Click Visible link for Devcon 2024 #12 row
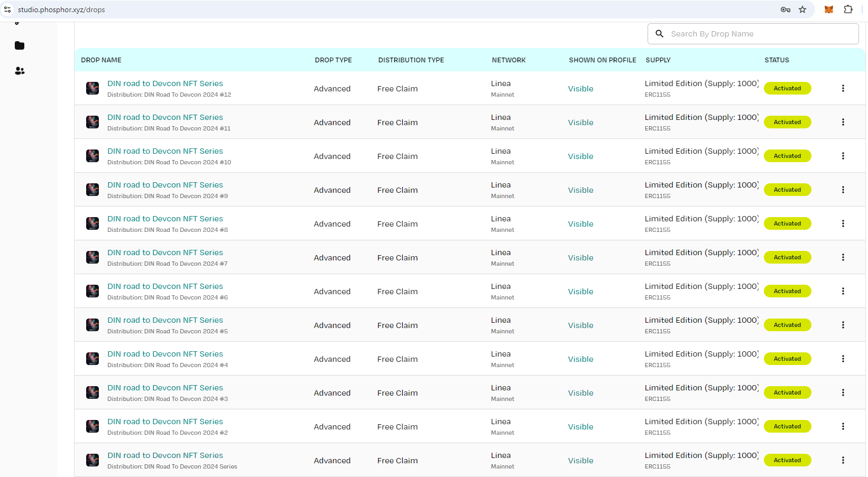868x477 pixels. point(580,89)
